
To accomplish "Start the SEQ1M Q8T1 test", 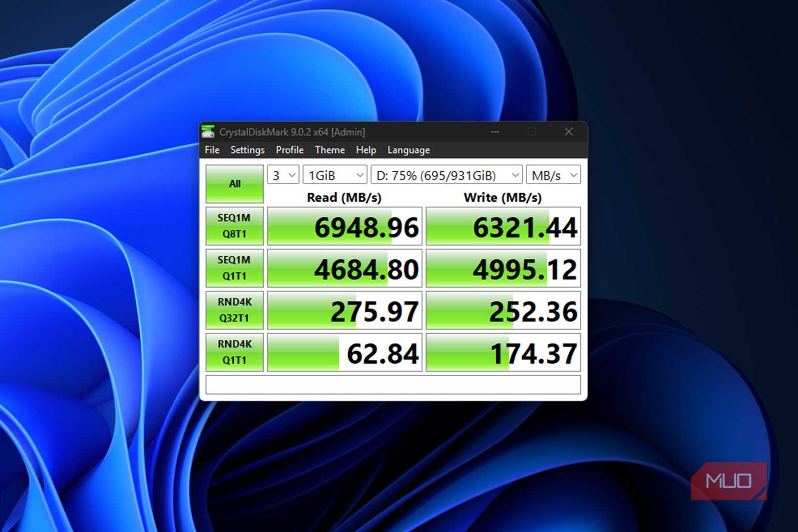I will (x=235, y=226).
